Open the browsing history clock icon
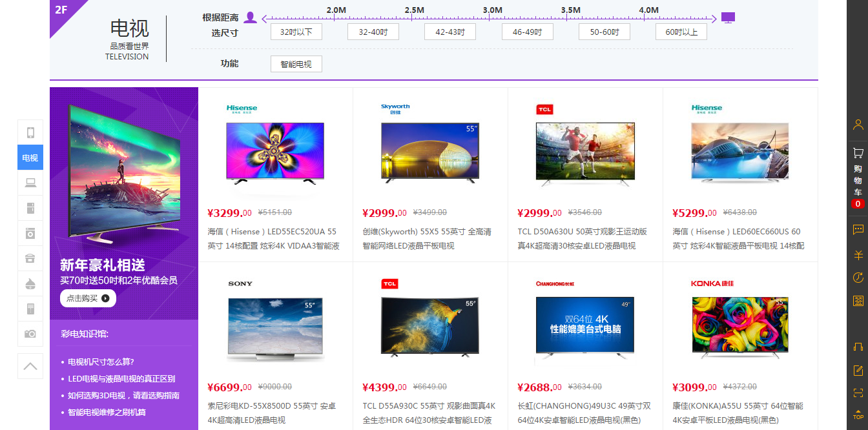 pyautogui.click(x=858, y=278)
